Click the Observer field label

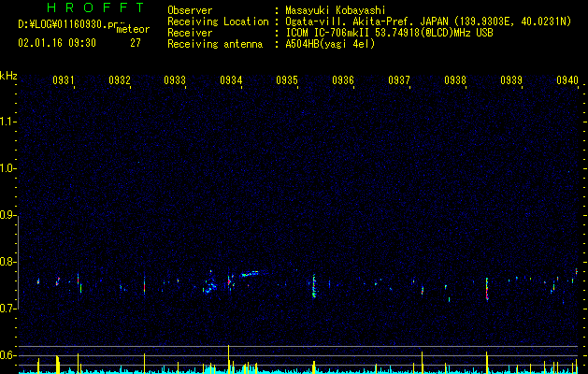click(190, 10)
